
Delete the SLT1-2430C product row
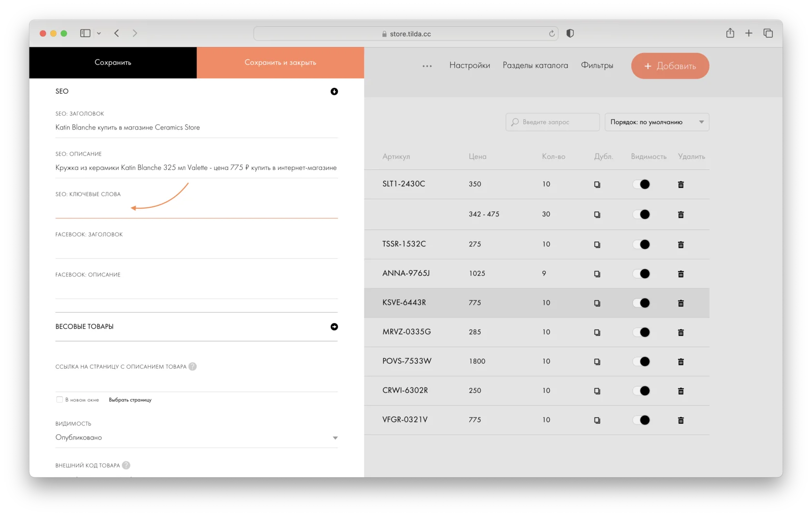click(x=681, y=185)
